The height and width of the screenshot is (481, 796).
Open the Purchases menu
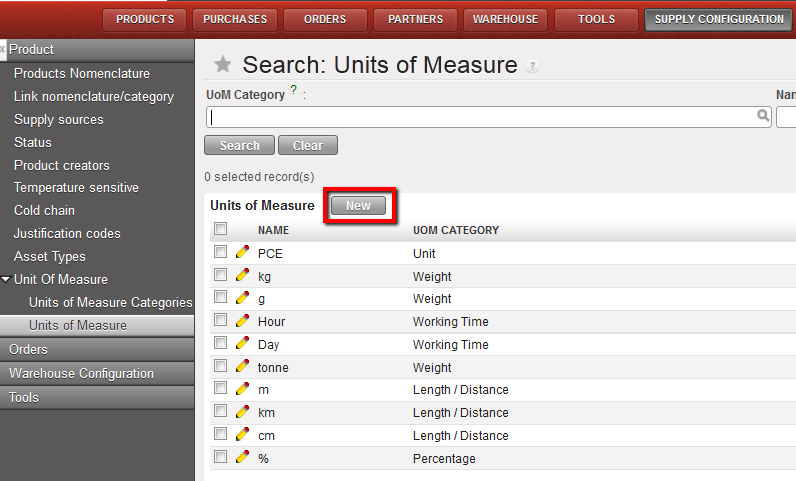pyautogui.click(x=235, y=19)
